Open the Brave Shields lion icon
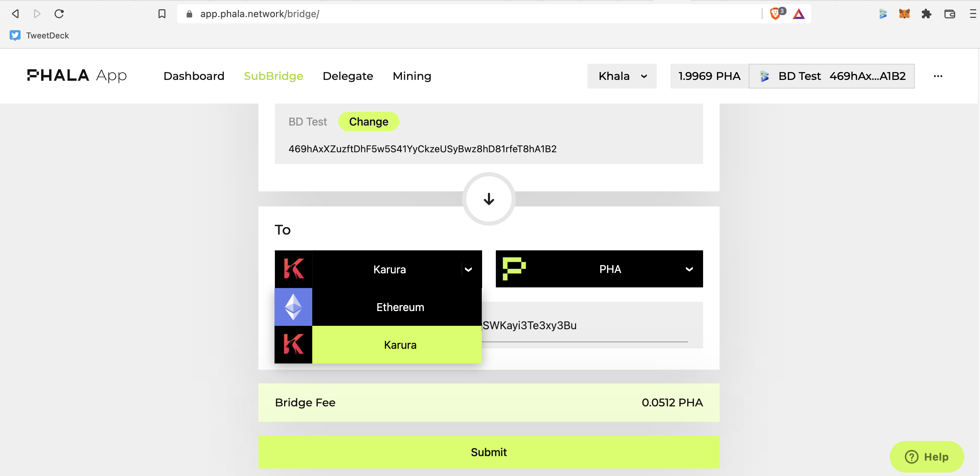This screenshot has width=980, height=476. [x=775, y=14]
